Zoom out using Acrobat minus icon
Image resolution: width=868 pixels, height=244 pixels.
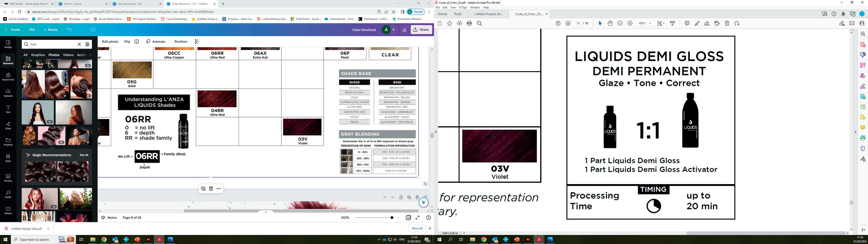(x=620, y=23)
